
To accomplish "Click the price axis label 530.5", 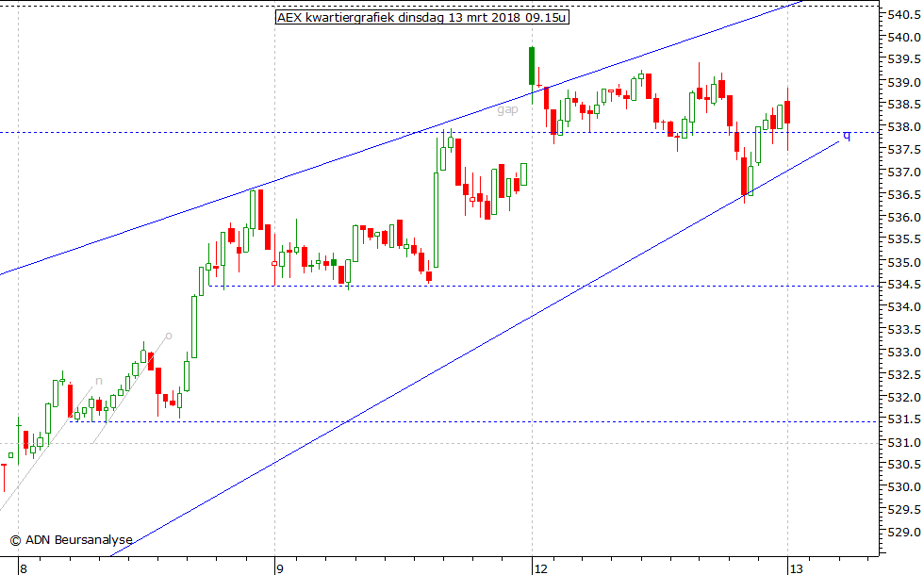I will coord(903,465).
